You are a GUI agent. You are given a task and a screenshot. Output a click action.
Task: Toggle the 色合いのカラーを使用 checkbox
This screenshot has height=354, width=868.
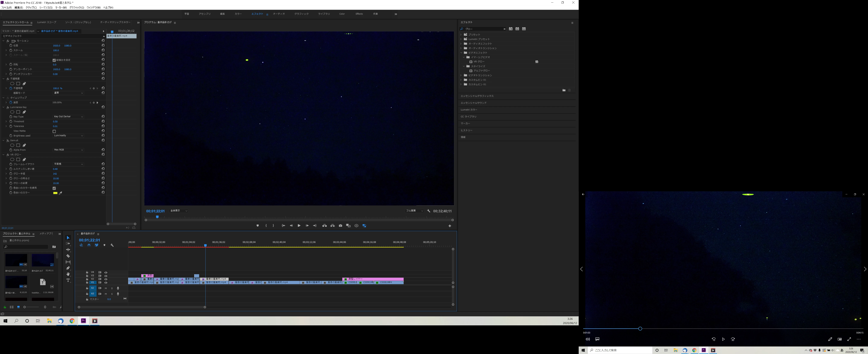(x=54, y=188)
